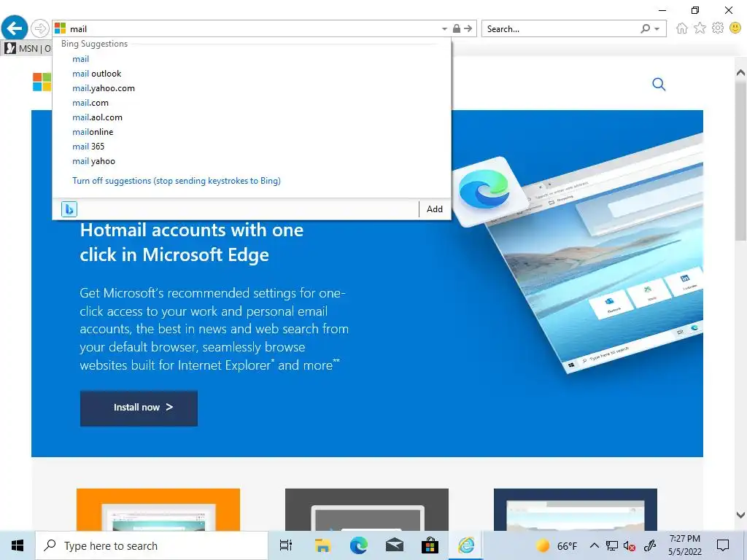Open the Home page icon

tap(682, 28)
